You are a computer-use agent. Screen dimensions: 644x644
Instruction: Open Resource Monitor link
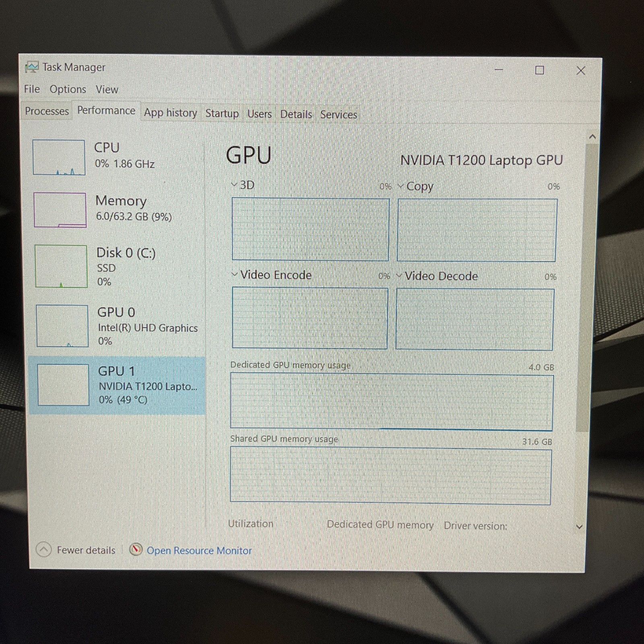click(199, 550)
